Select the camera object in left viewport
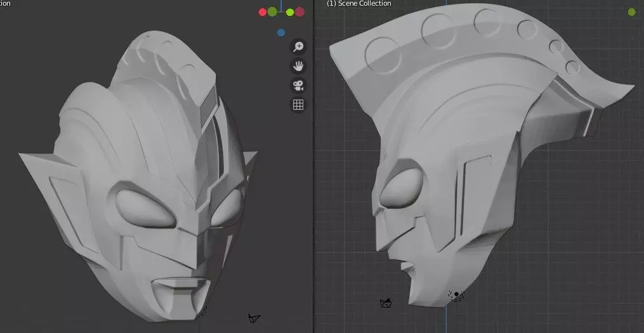 click(254, 318)
